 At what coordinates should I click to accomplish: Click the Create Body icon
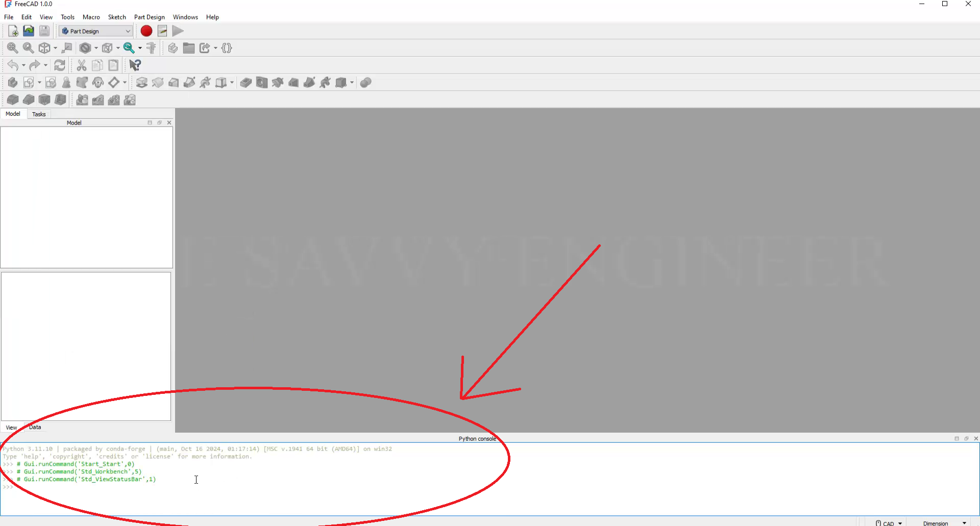(13, 83)
